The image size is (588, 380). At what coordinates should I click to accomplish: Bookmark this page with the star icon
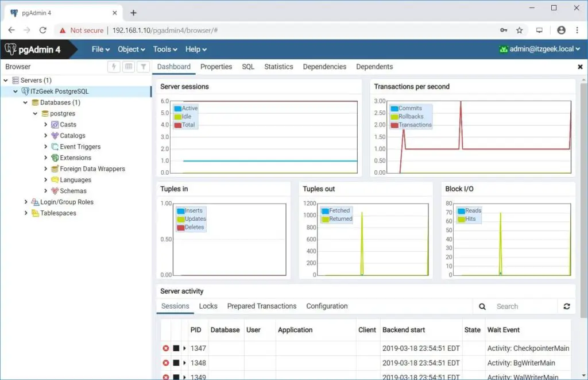[519, 30]
